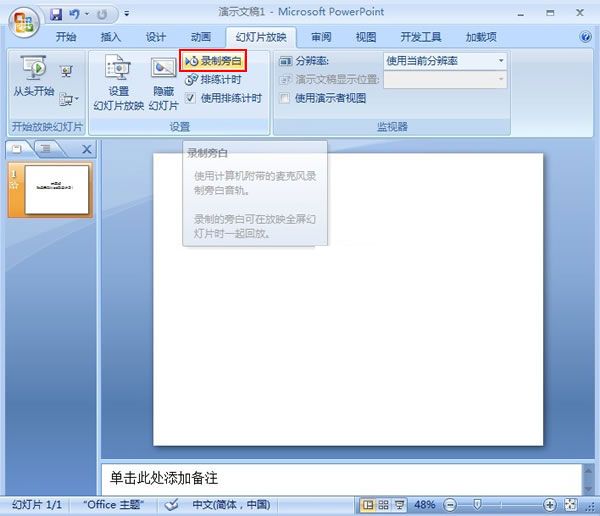Toggle 使用排练计时 checkbox

(190, 98)
